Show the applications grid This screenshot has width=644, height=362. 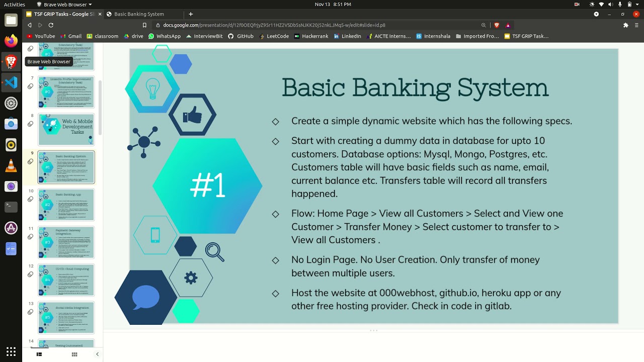11,351
